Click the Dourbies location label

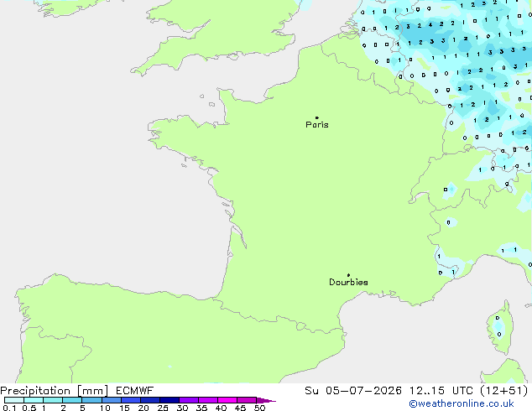348,282
